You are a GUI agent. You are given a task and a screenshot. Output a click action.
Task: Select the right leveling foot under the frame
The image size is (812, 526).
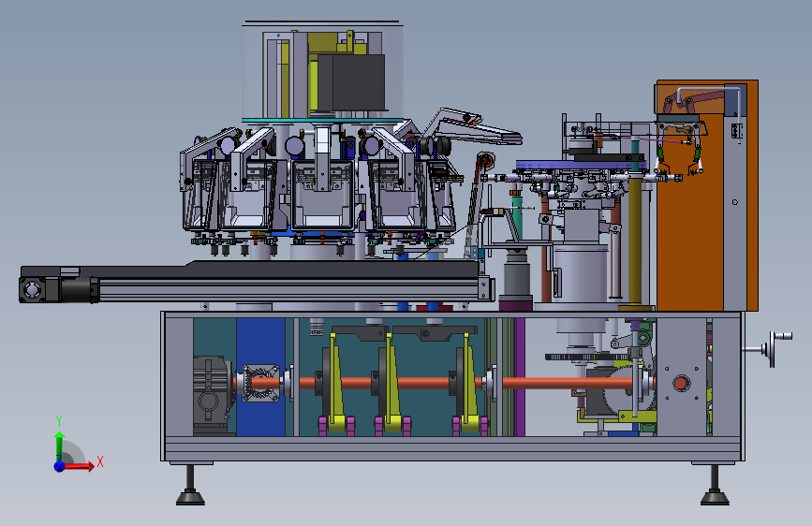pyautogui.click(x=715, y=485)
